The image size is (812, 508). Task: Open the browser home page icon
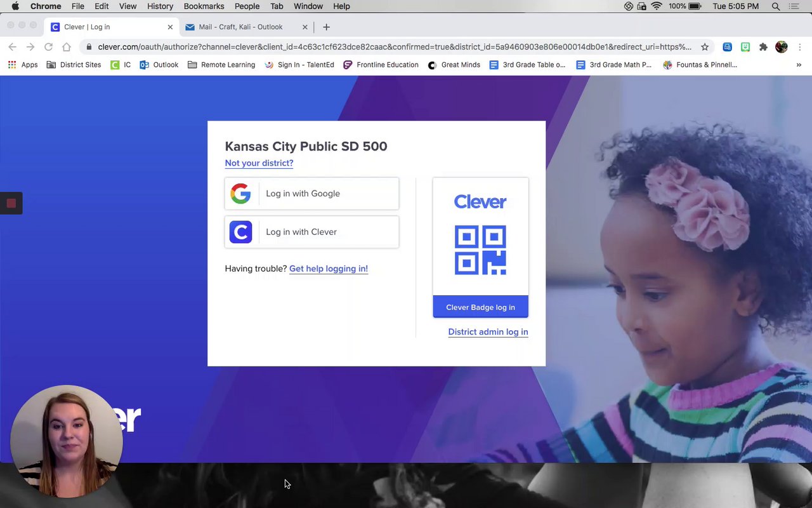(67, 47)
